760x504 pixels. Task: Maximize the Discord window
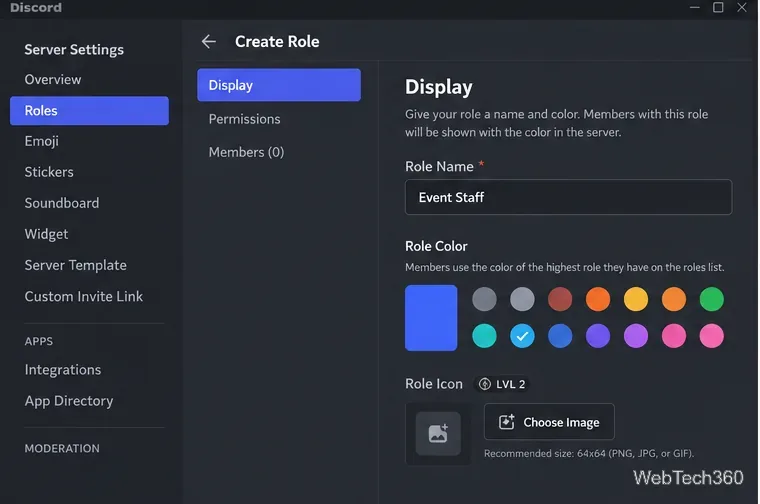coord(718,7)
